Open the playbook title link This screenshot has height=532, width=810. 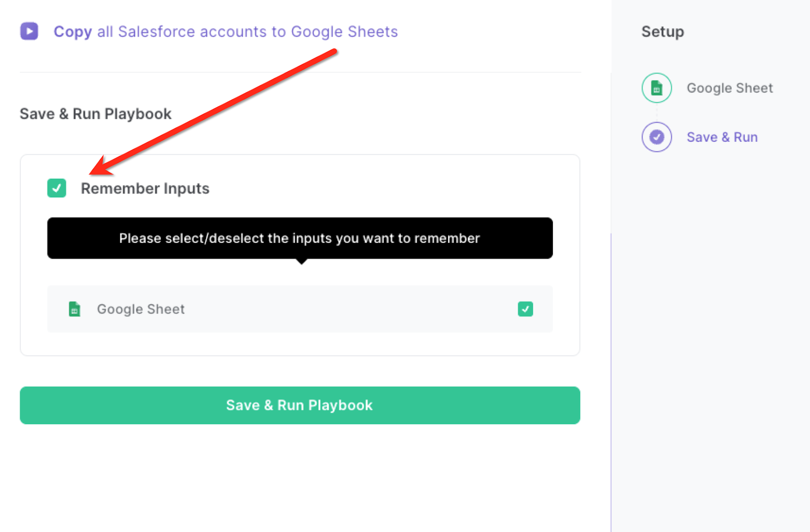click(226, 31)
